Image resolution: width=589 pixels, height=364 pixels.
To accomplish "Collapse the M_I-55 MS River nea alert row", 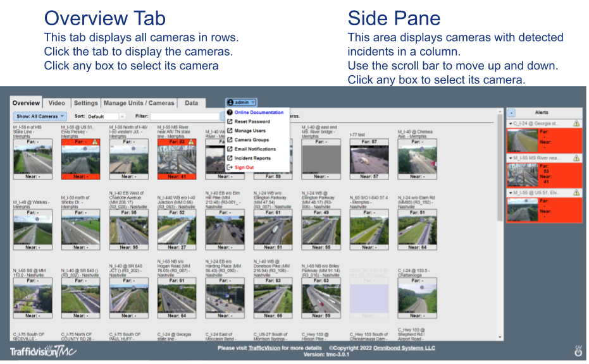I will pos(511,158).
